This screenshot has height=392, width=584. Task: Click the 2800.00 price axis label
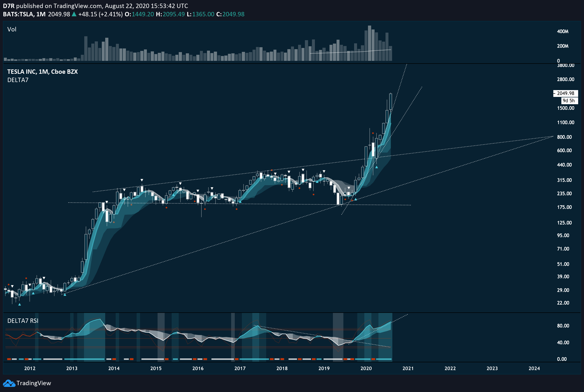565,79
